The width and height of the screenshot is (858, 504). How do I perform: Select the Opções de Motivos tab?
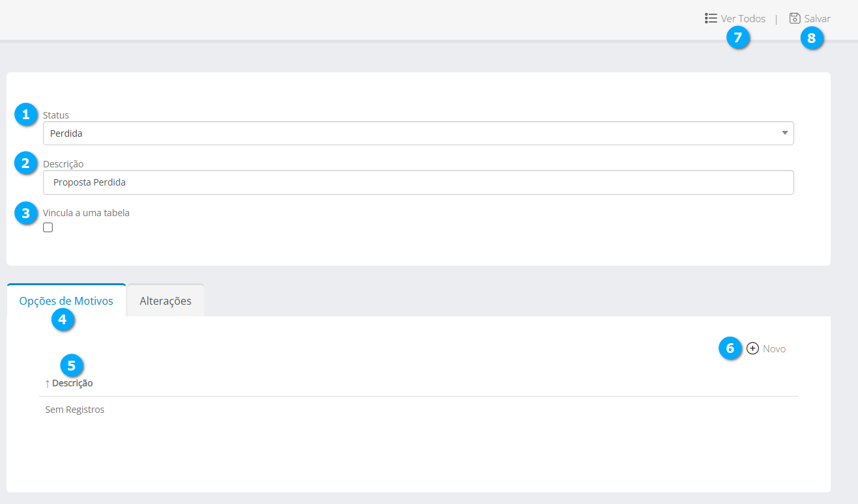[x=66, y=301]
